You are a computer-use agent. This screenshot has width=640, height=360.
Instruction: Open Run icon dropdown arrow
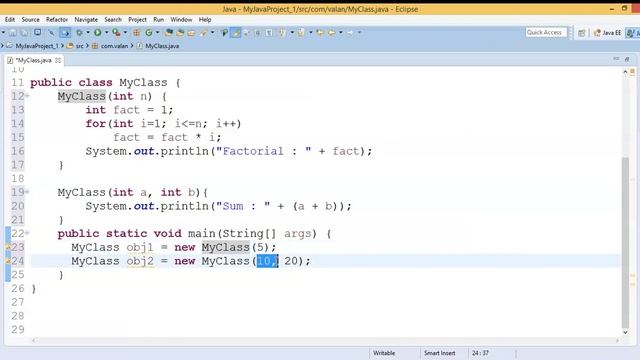(x=107, y=32)
